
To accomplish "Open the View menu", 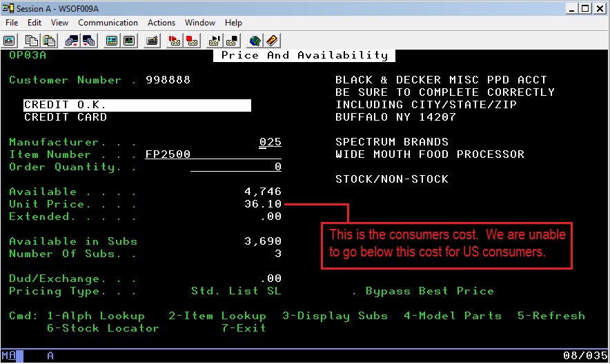I will [60, 23].
